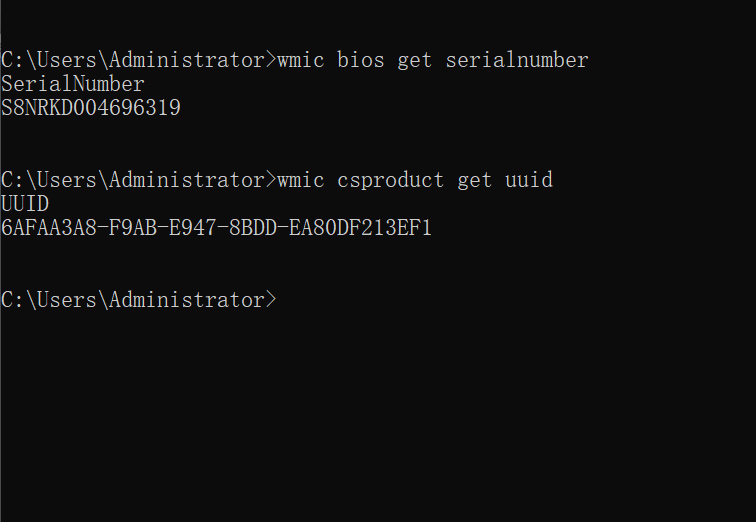Click "Administrator" in the second prompt line
The width and height of the screenshot is (756, 522).
click(187, 180)
